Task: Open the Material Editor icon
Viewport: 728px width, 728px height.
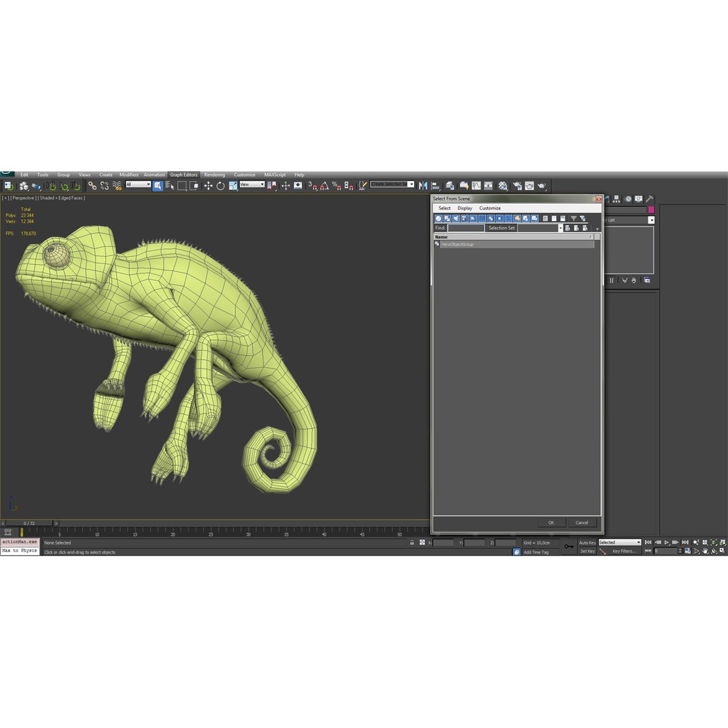Action: coord(503,186)
